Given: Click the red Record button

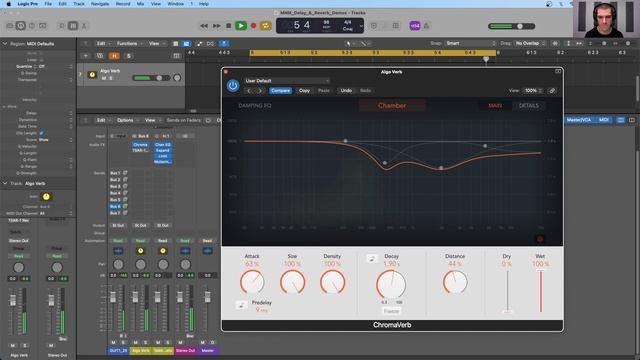Looking at the screenshot, I should coord(253,26).
